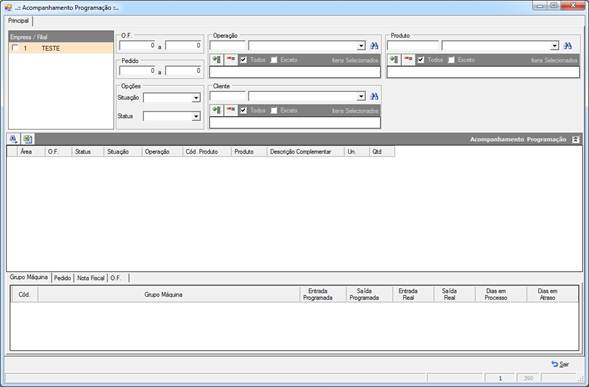Click the Descrição Complementar column header
The width and height of the screenshot is (589, 387).
[305, 151]
